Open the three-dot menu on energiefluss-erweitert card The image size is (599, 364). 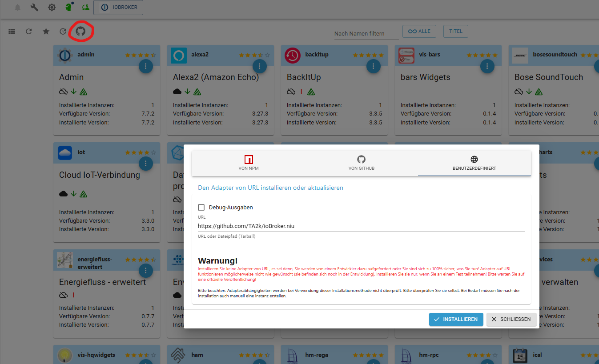(146, 271)
